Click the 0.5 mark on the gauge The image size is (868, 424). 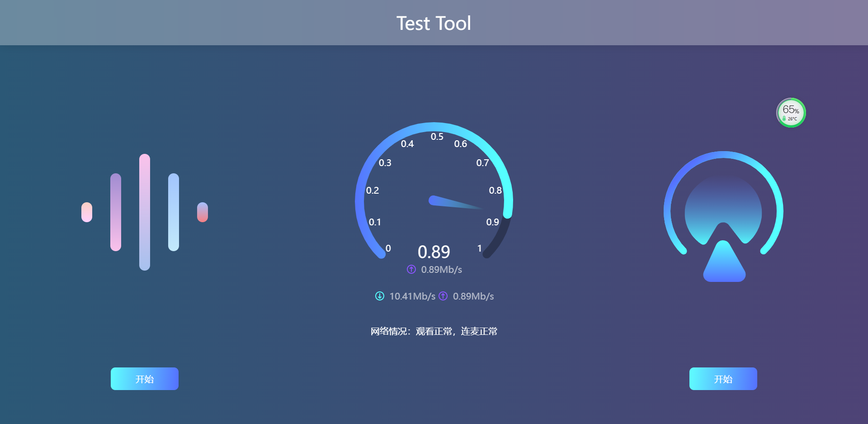pyautogui.click(x=437, y=137)
